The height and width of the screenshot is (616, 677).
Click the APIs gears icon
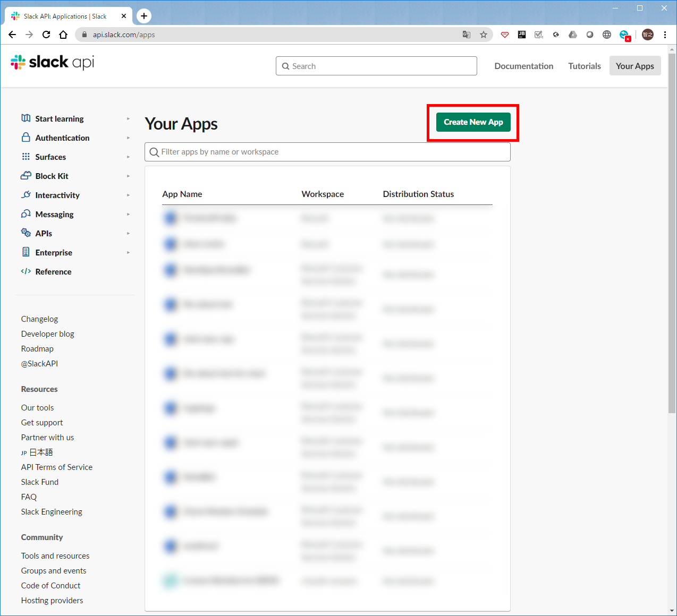tap(26, 233)
